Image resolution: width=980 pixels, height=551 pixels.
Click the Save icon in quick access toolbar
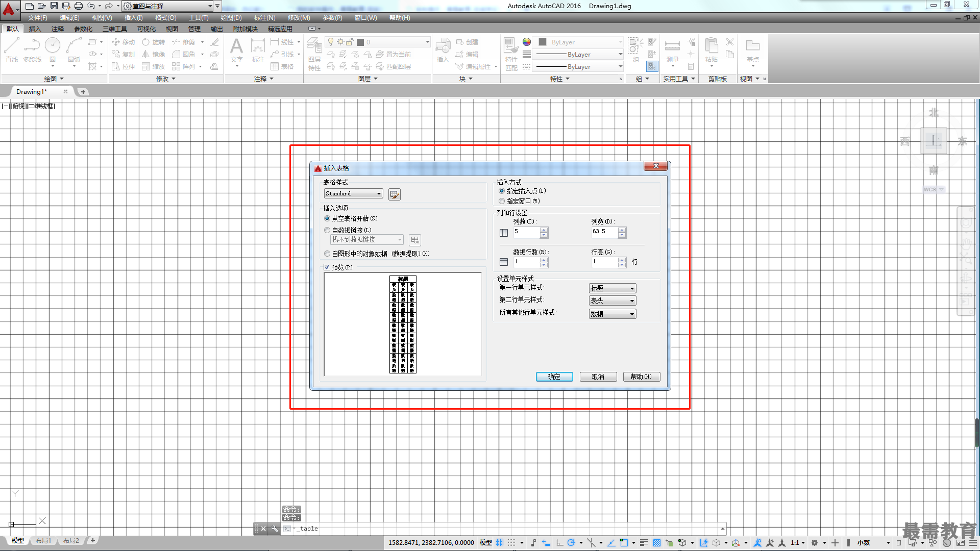click(x=54, y=6)
